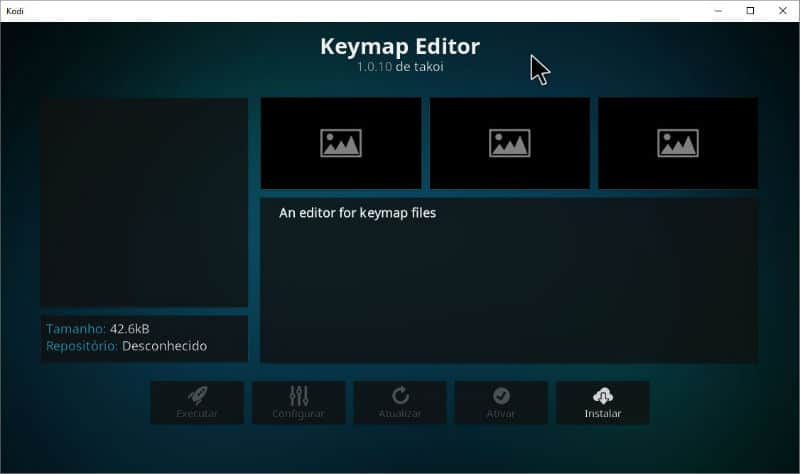800x474 pixels.
Task: Click the '1.0.10 de takoi' version text
Action: click(400, 67)
